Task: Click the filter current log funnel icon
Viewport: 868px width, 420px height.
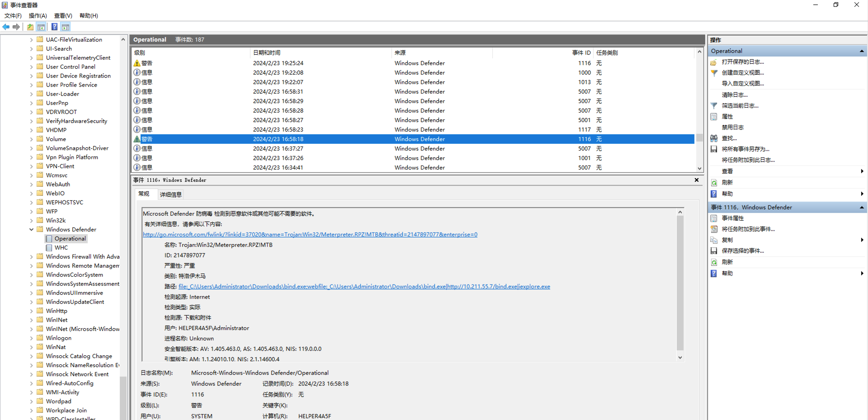Action: pyautogui.click(x=714, y=106)
